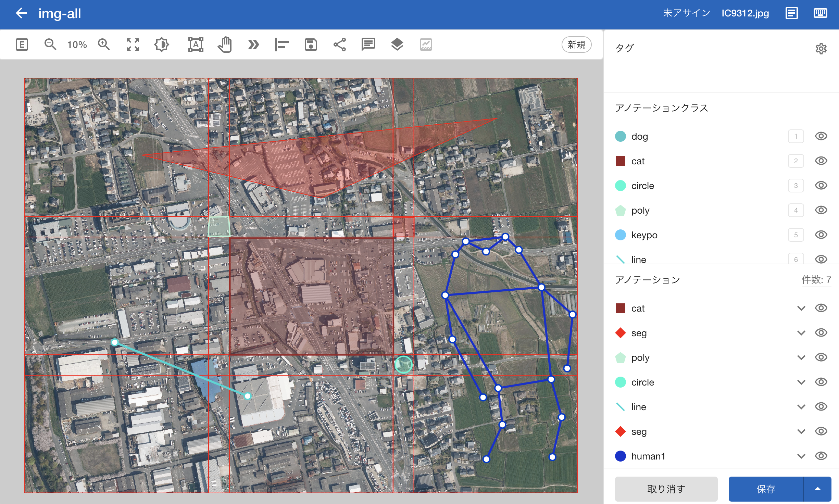The image size is (839, 504).
Task: Click the 新規 button
Action: click(576, 45)
